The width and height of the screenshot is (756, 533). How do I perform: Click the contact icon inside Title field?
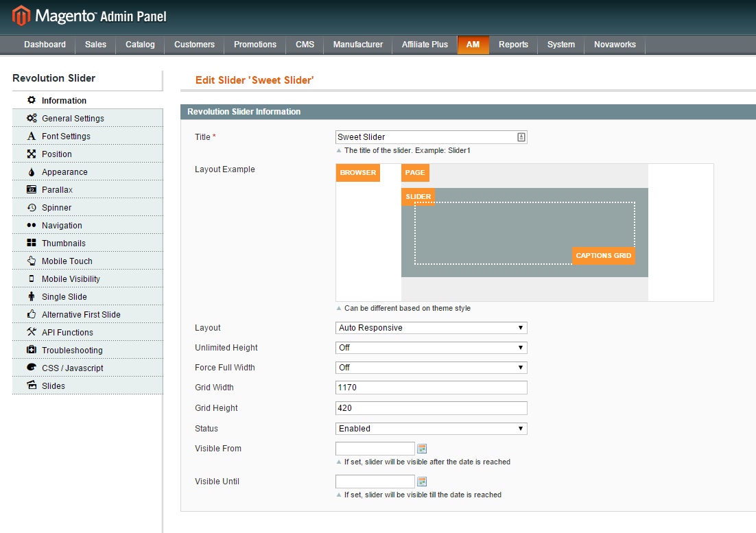521,137
